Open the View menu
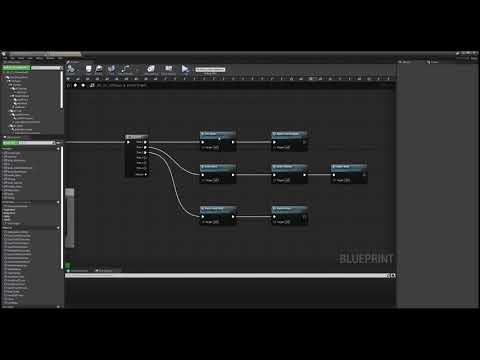Viewport: 480px width, 360px height. point(30,58)
